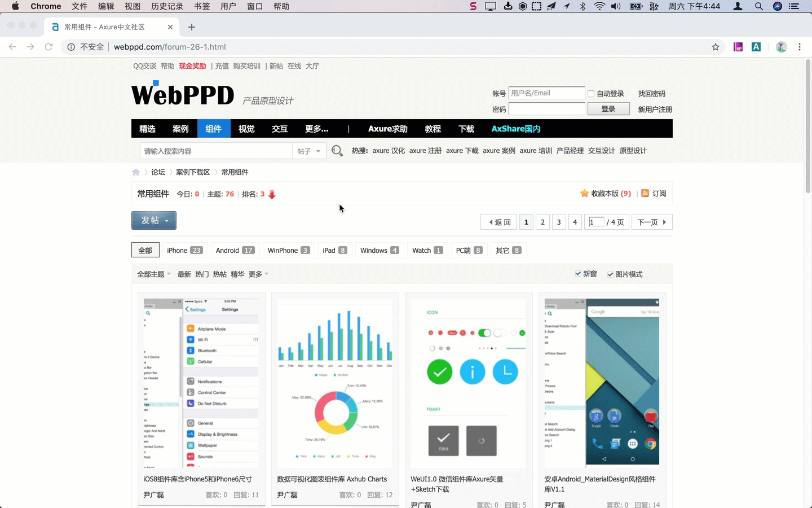Go back in the browser
812x508 pixels.
[x=12, y=47]
